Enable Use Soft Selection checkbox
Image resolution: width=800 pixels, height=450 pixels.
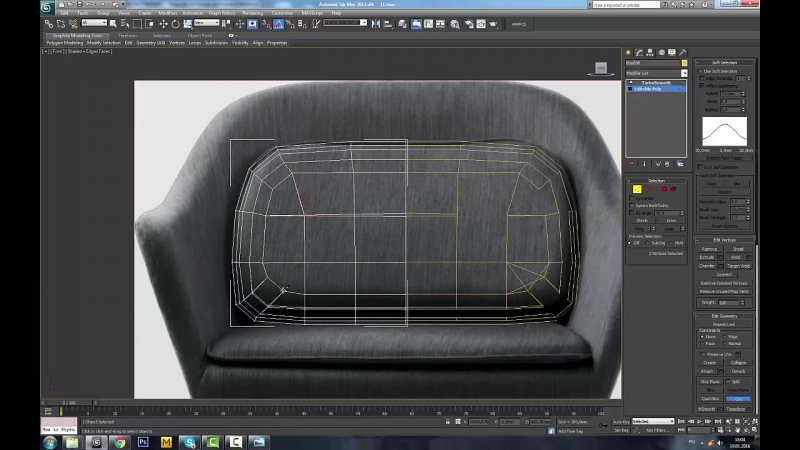click(701, 71)
